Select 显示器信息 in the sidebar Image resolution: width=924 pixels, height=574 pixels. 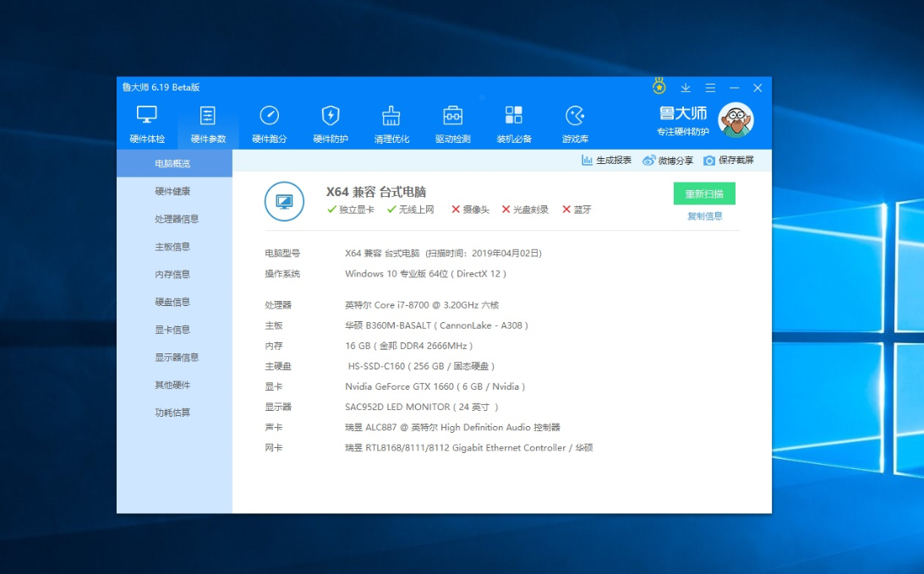pyautogui.click(x=174, y=357)
